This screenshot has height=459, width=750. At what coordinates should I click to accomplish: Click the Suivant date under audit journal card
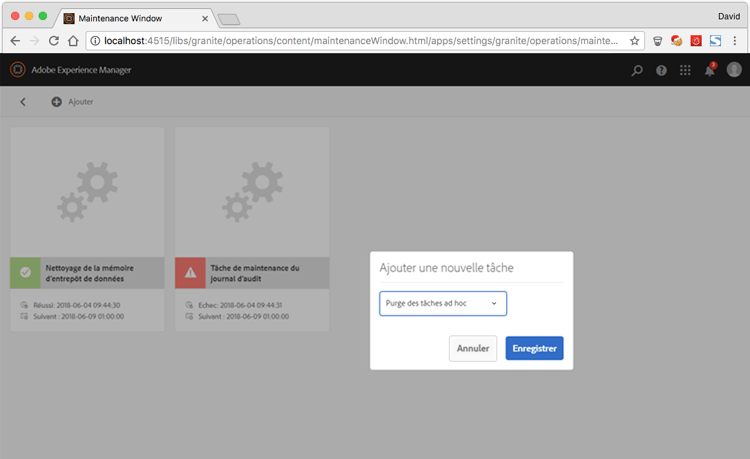point(243,317)
